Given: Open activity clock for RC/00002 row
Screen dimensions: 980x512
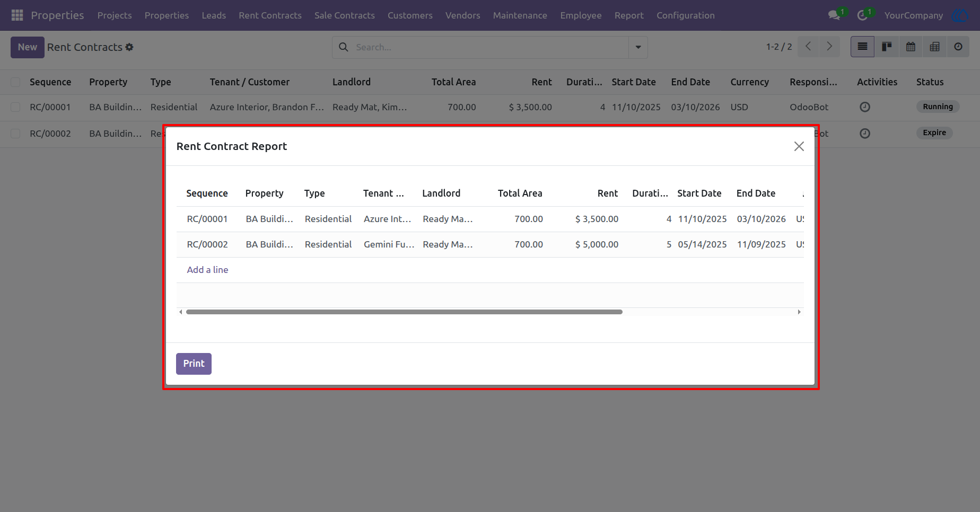Looking at the screenshot, I should click(x=865, y=134).
